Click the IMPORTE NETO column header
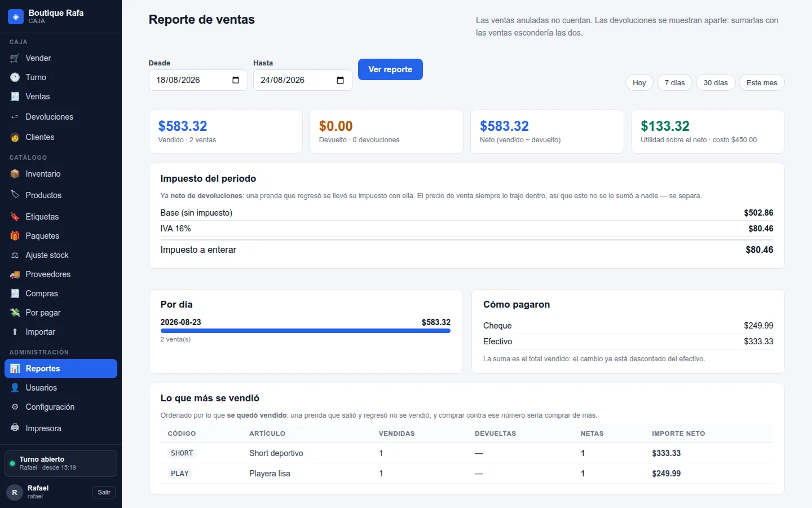This screenshot has height=508, width=812. (x=678, y=433)
